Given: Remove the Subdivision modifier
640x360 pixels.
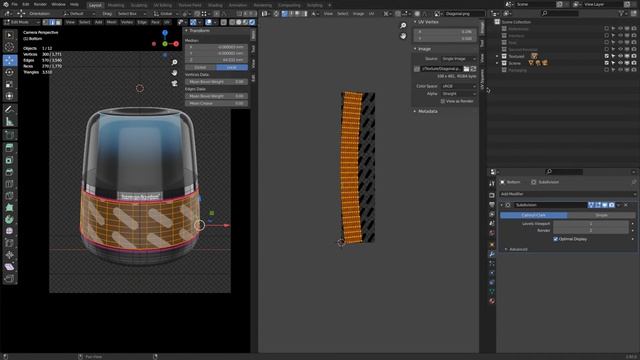Looking at the screenshot, I should [626, 205].
